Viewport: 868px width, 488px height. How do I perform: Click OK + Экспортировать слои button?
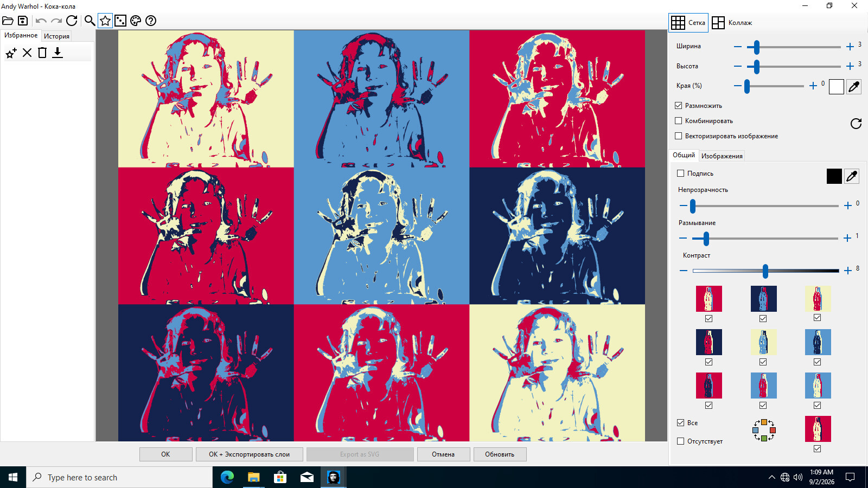250,454
